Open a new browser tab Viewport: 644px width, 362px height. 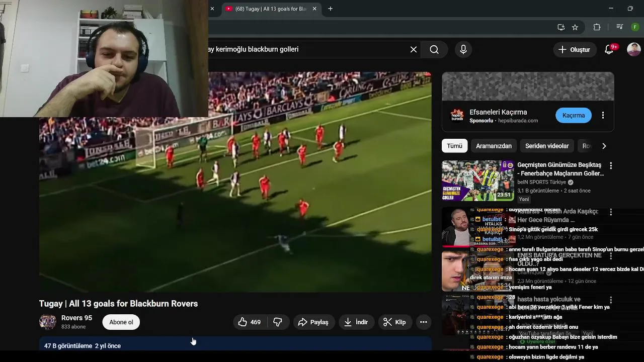coord(330,9)
